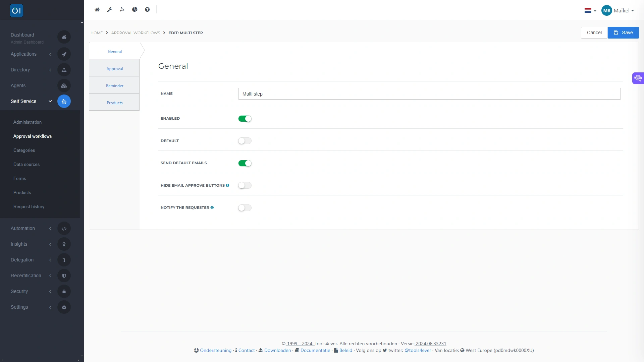Click the Agents cubes icon
This screenshot has height=362, width=644.
pyautogui.click(x=64, y=86)
